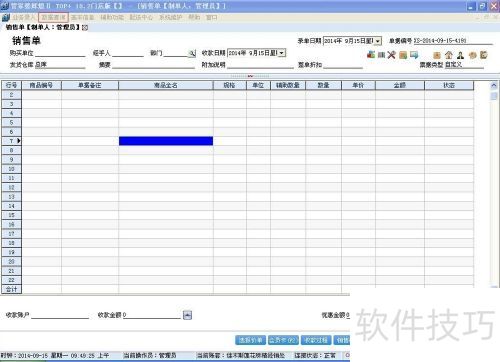Click the small square button next to 收款金额
This screenshot has width=500, height=362.
pyautogui.click(x=187, y=315)
